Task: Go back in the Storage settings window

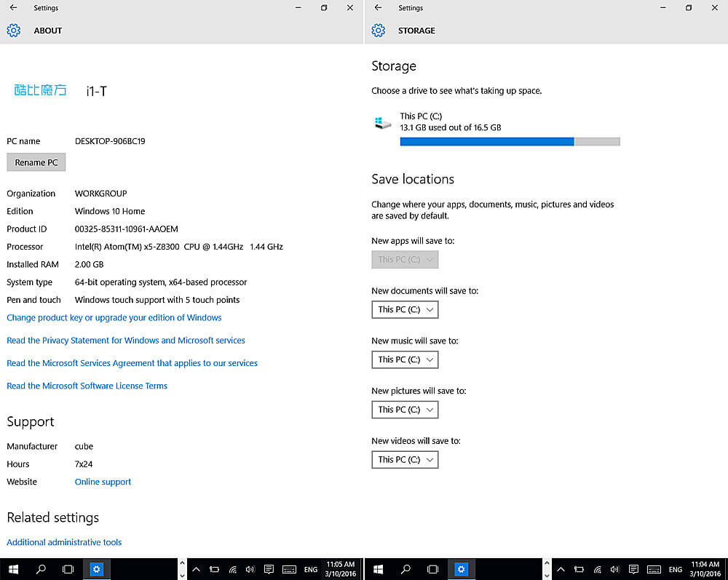Action: tap(378, 8)
